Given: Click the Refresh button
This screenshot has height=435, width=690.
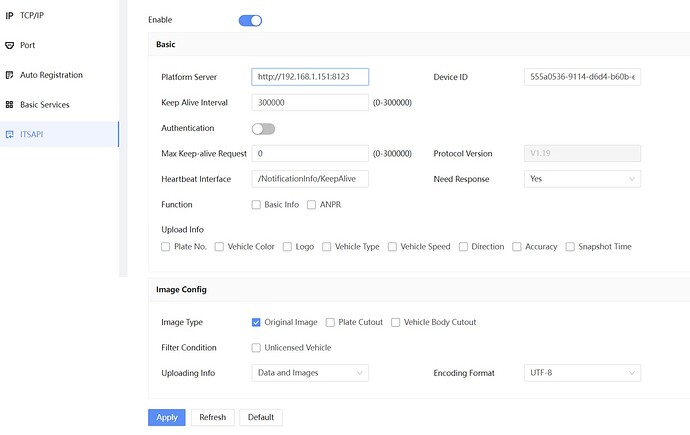Looking at the screenshot, I should 213,417.
